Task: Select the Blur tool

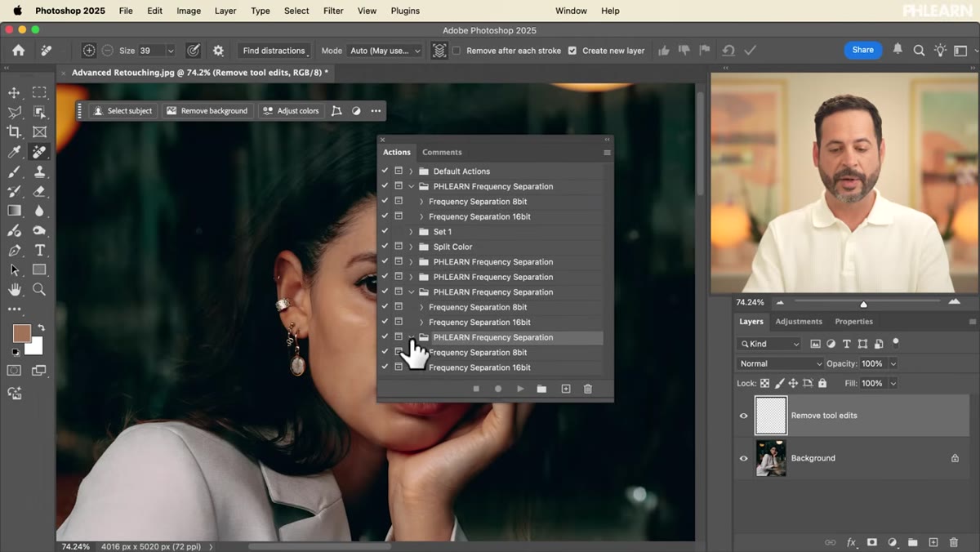Action: coord(39,211)
